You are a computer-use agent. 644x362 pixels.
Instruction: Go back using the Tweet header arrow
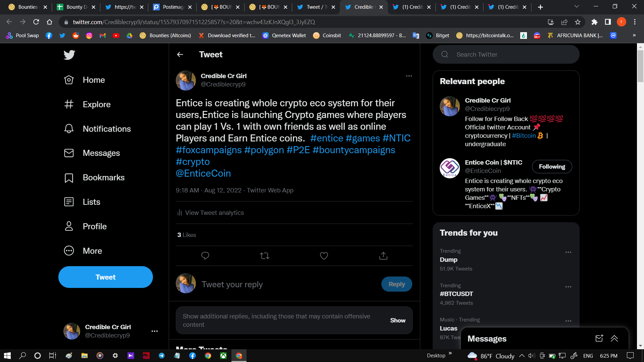pos(180,55)
